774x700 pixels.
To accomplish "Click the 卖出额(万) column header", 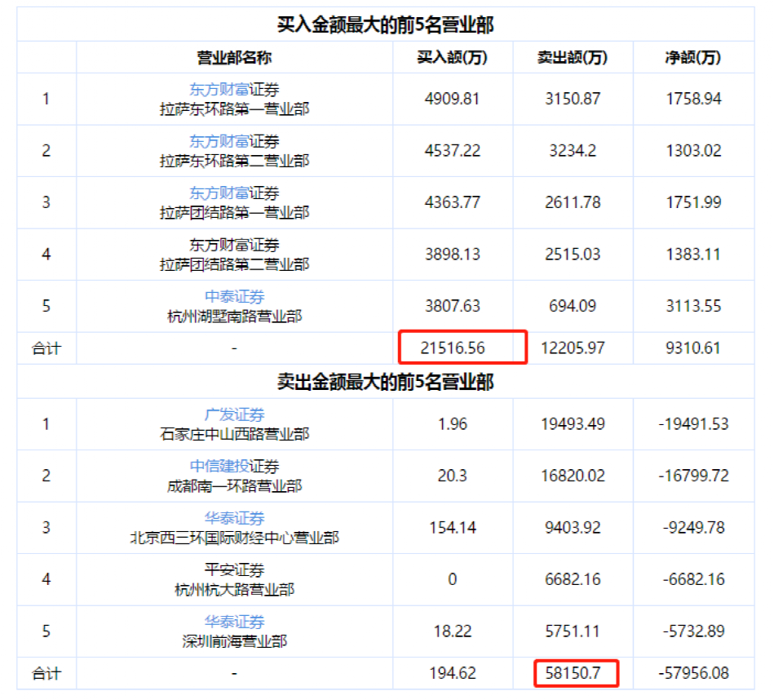I will pos(573,57).
